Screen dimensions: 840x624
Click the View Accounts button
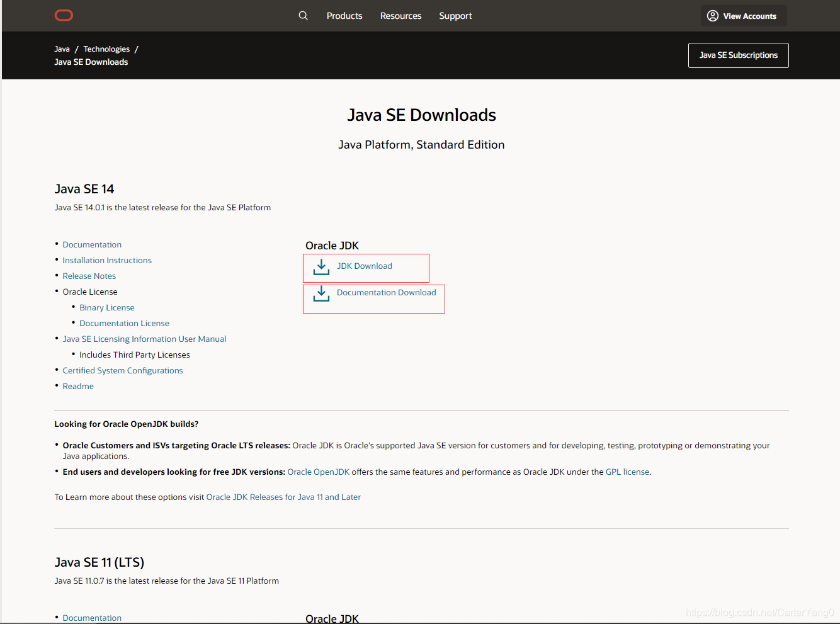[744, 16]
